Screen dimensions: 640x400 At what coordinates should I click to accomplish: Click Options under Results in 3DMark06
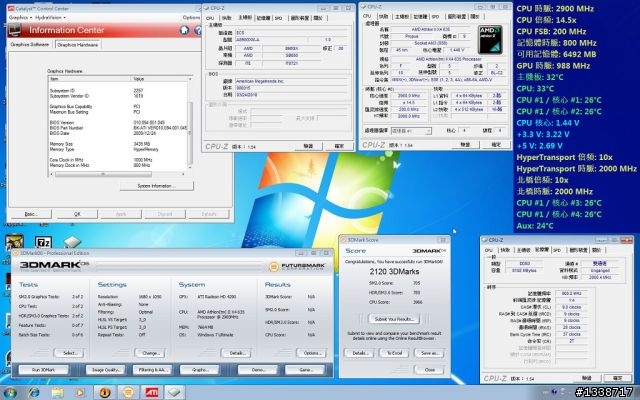311,353
